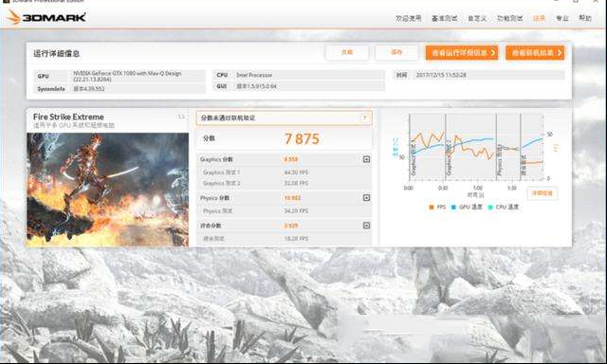Switch to the 基准测试 benchmarks tab

coord(444,18)
